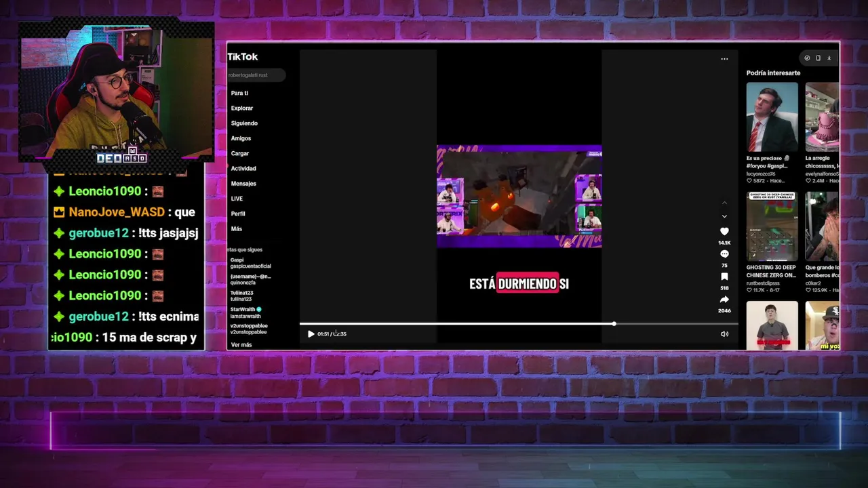The height and width of the screenshot is (488, 868).
Task: Click the download icon in top-right pill
Action: click(829, 58)
